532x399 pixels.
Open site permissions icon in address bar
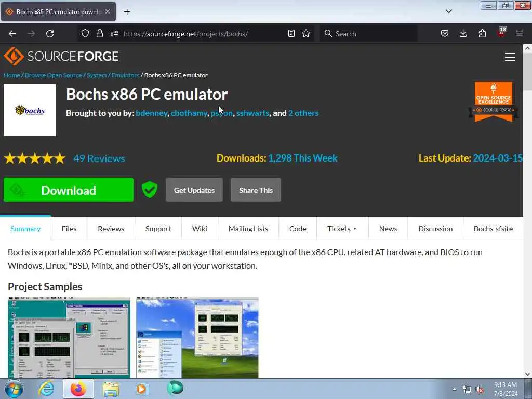click(x=114, y=33)
